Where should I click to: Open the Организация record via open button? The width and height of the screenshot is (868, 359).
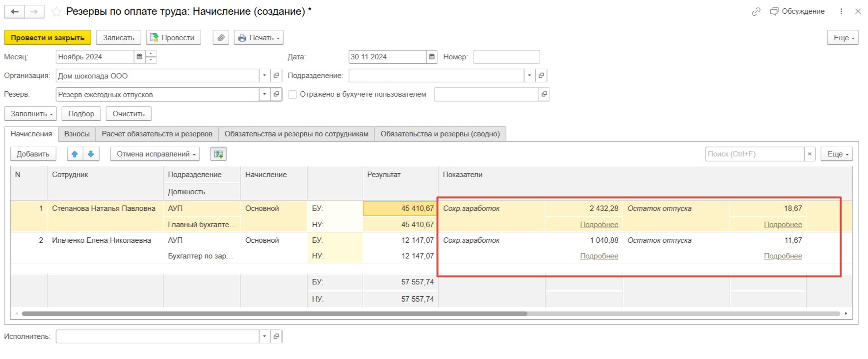click(276, 76)
